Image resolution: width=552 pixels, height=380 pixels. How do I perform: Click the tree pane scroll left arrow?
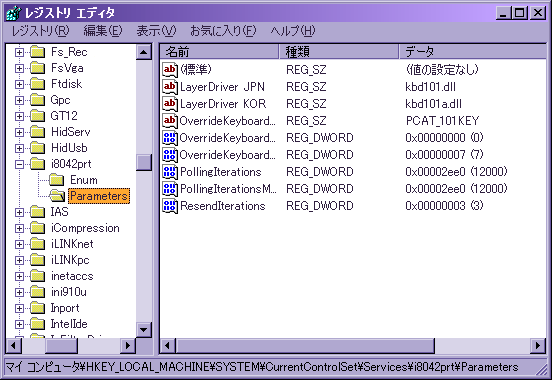(14, 345)
